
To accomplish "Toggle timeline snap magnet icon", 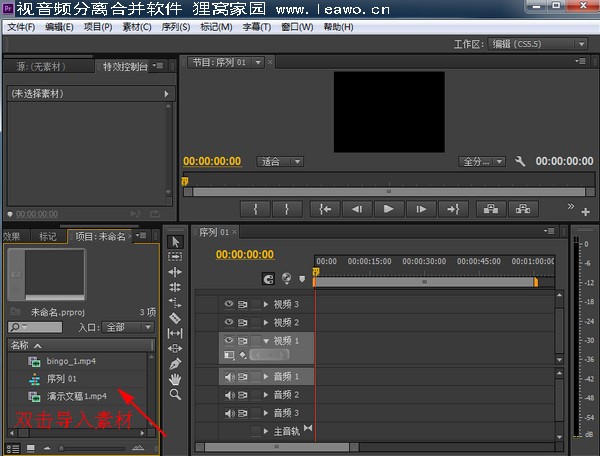I will pyautogui.click(x=268, y=279).
